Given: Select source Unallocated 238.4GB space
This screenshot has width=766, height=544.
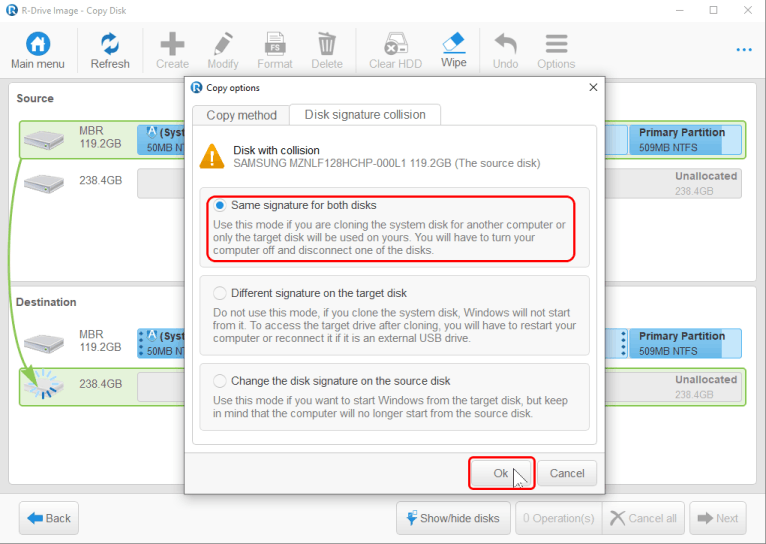Looking at the screenshot, I should (674, 183).
